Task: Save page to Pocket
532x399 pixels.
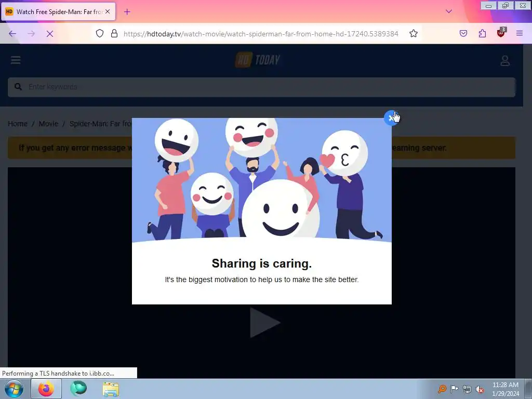Action: click(463, 33)
